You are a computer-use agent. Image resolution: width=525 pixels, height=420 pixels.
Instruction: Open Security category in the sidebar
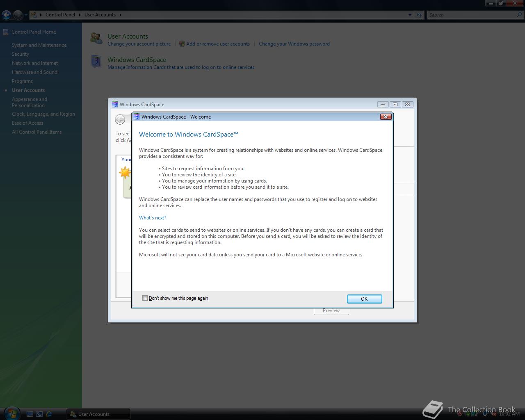click(x=21, y=54)
